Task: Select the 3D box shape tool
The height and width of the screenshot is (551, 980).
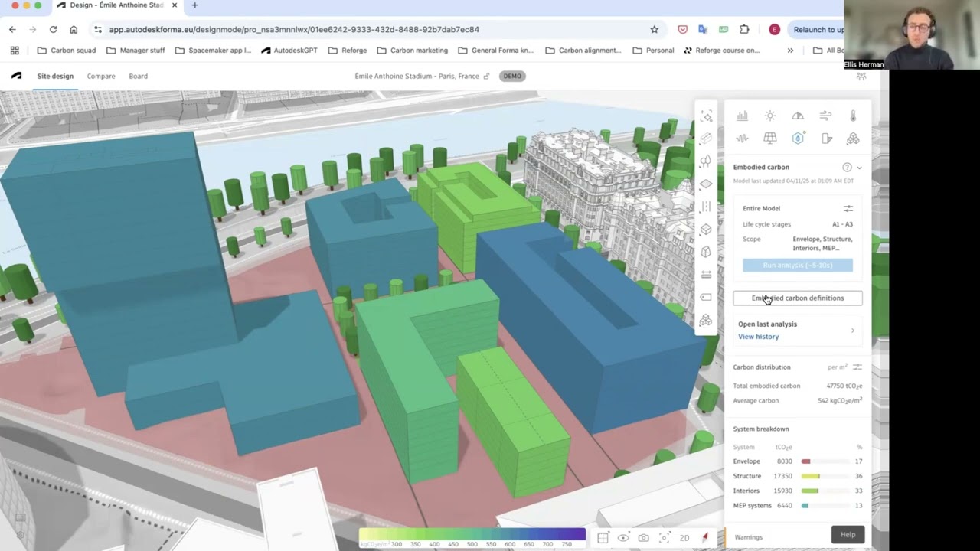Action: coord(706,229)
